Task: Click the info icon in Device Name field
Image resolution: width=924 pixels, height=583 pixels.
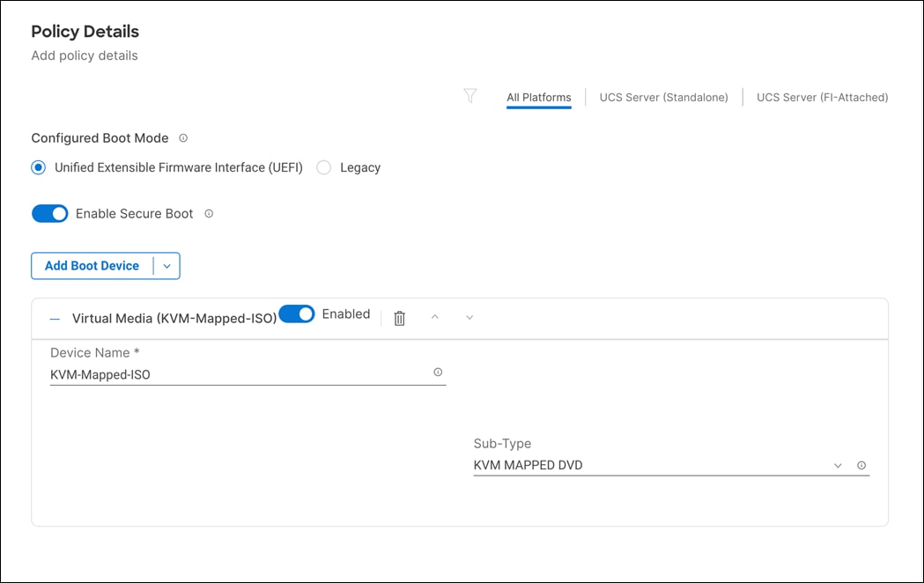Action: point(437,372)
